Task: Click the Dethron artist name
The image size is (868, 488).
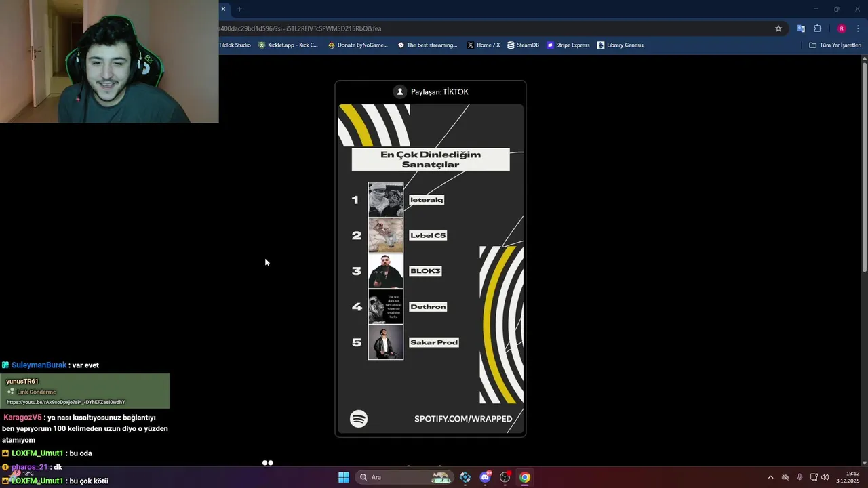Action: click(x=428, y=306)
